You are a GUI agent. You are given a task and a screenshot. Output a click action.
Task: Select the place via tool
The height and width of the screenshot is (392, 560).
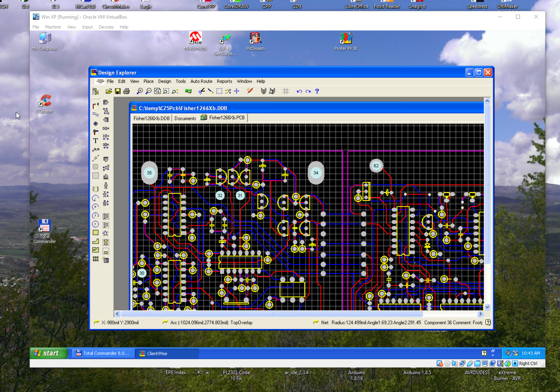point(95,132)
